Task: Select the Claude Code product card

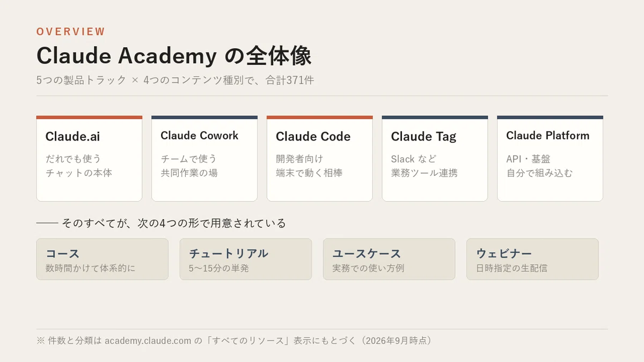Action: pyautogui.click(x=319, y=158)
